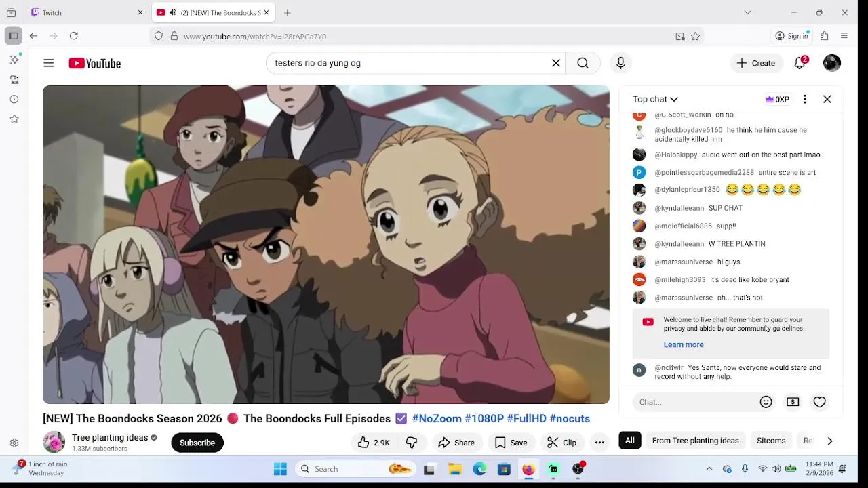Focus the Chat message input field
The width and height of the screenshot is (868, 488).
click(693, 402)
